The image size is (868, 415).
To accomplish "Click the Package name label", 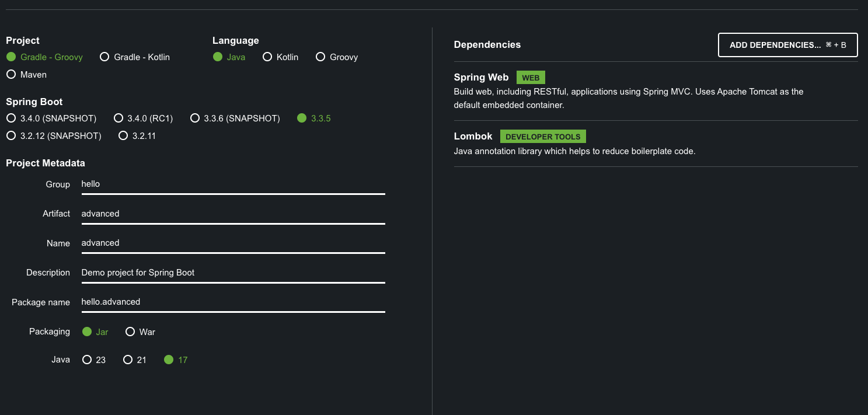I will tap(41, 302).
